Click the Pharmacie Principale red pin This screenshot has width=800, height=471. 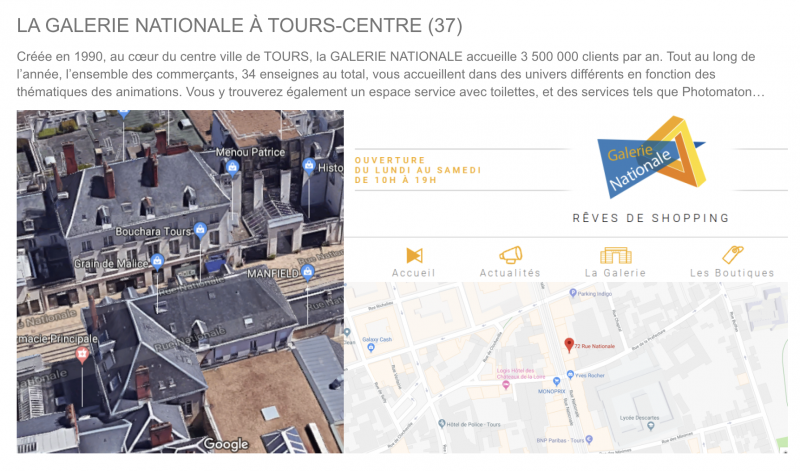(82, 354)
